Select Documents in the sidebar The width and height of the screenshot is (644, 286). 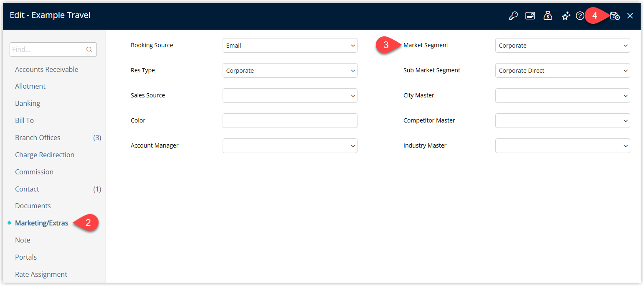pyautogui.click(x=33, y=206)
